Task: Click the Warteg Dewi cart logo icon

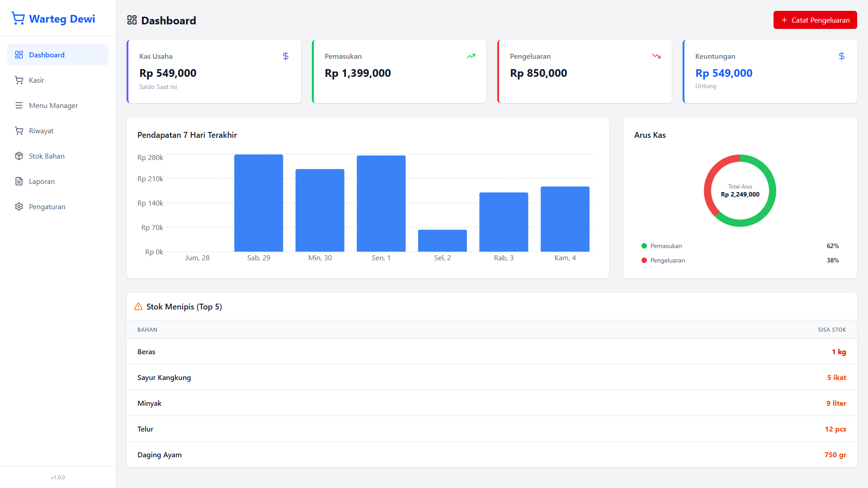Action: pos(18,19)
